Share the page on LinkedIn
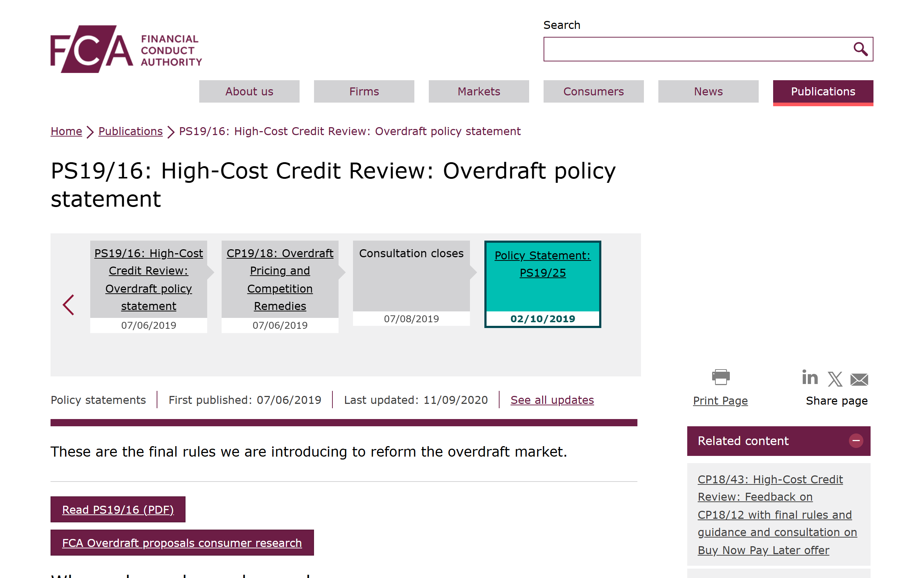The height and width of the screenshot is (578, 924). (x=810, y=378)
